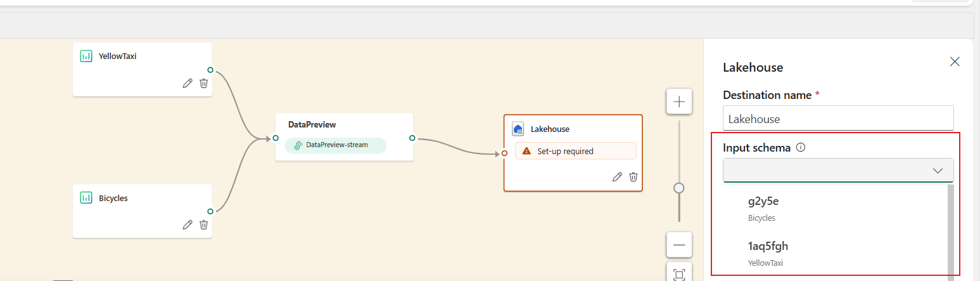Choose g2y5e Bicycles schema option
Viewport: 980px width, 281px height.
click(835, 209)
